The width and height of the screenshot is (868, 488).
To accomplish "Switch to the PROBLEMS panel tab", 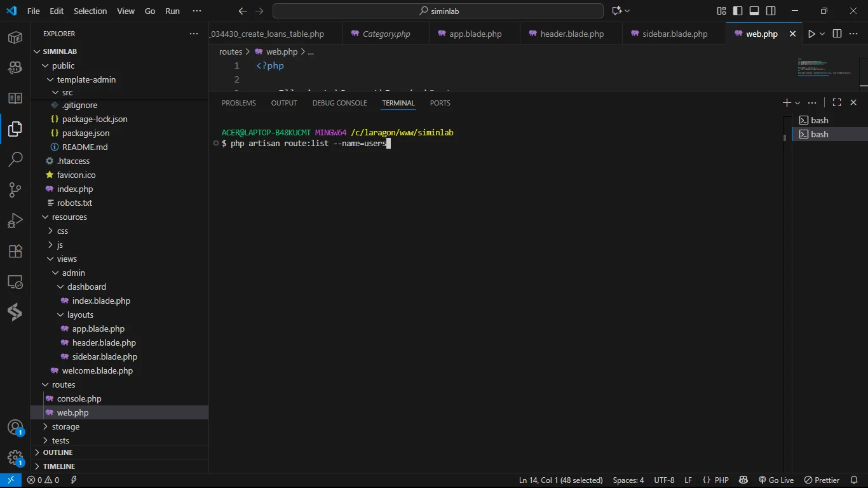I will 238,103.
